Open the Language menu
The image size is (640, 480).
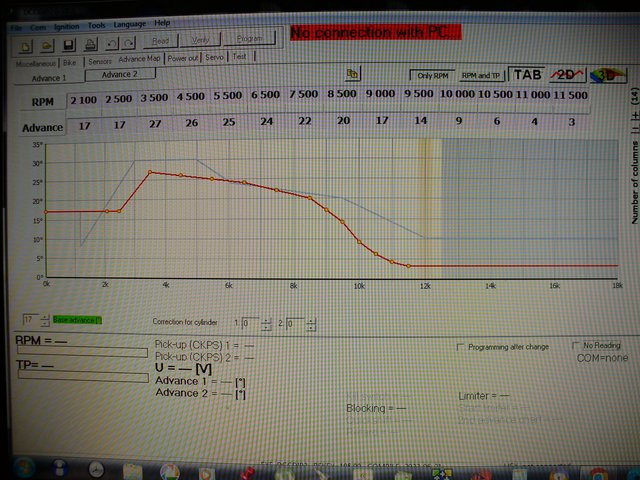pos(129,24)
